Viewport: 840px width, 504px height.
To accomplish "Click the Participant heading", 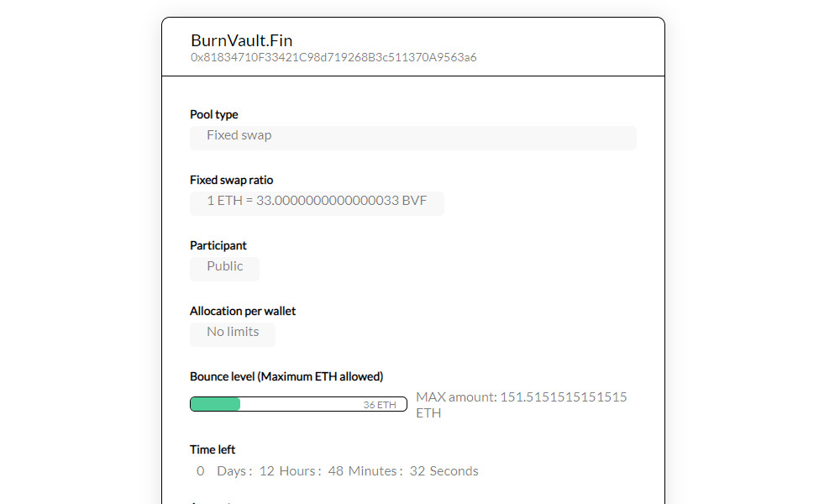I will pyautogui.click(x=218, y=245).
